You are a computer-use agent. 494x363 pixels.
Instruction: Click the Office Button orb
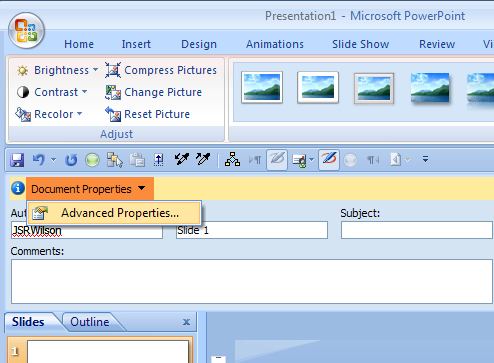point(26,31)
